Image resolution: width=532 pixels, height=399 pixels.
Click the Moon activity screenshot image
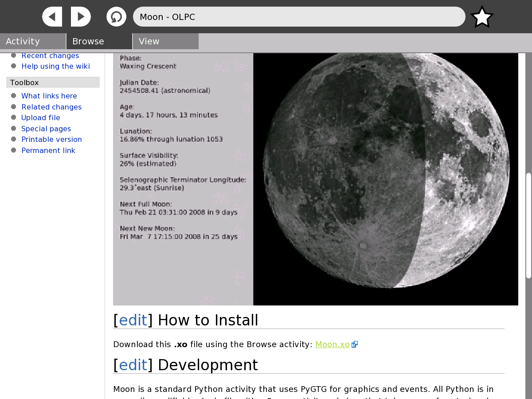click(x=315, y=179)
